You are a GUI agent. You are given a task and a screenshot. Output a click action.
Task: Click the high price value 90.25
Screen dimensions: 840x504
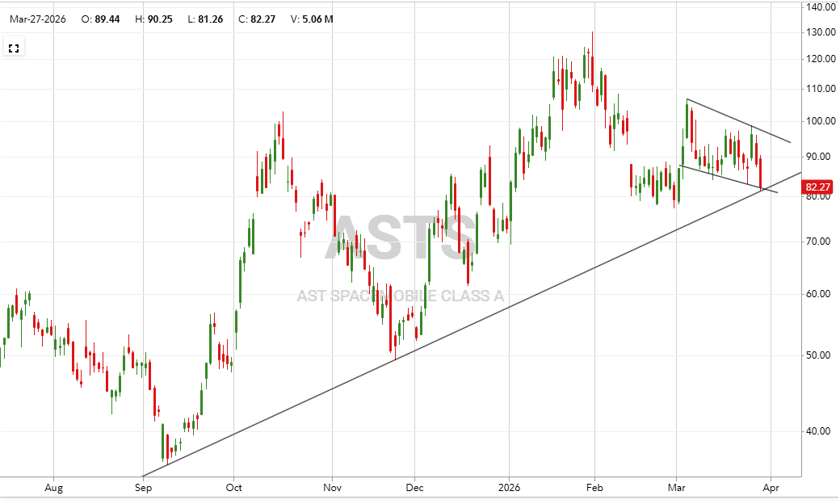point(160,19)
